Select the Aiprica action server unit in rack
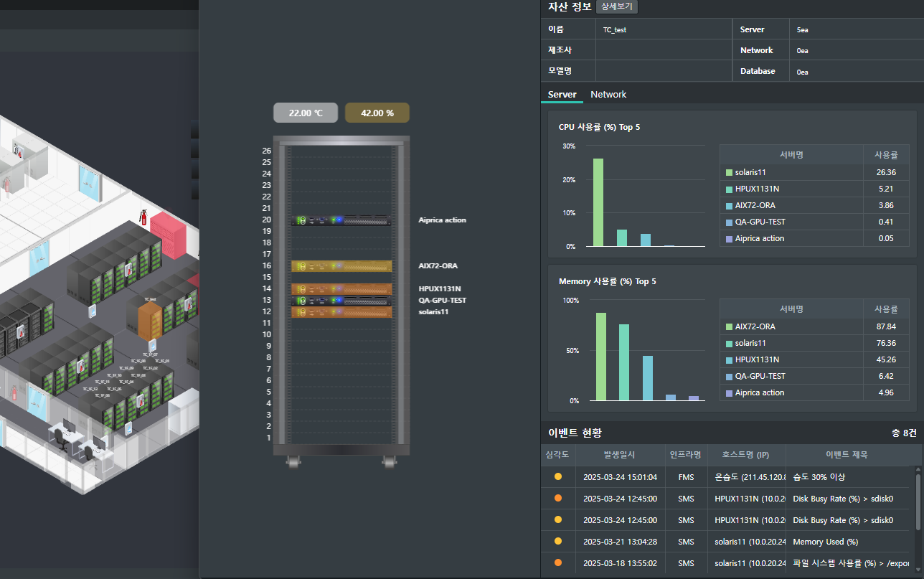The width and height of the screenshot is (924, 579). 341,220
